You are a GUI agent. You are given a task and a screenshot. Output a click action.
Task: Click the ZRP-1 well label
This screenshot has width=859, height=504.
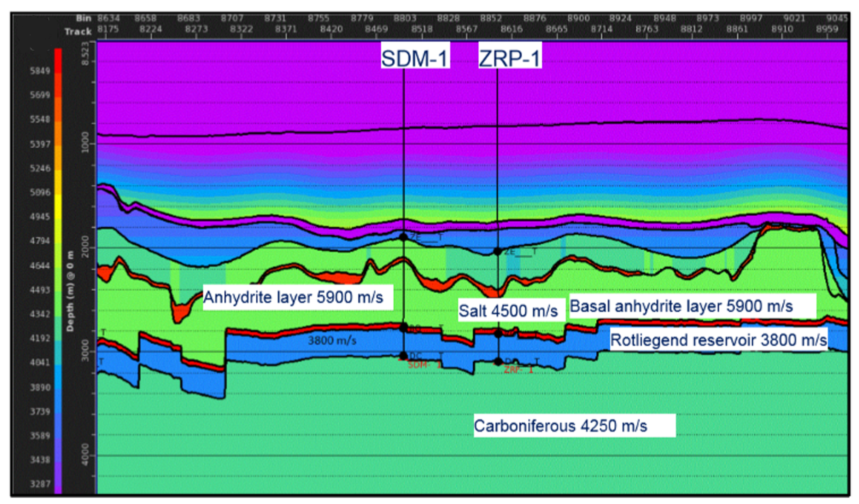510,58
